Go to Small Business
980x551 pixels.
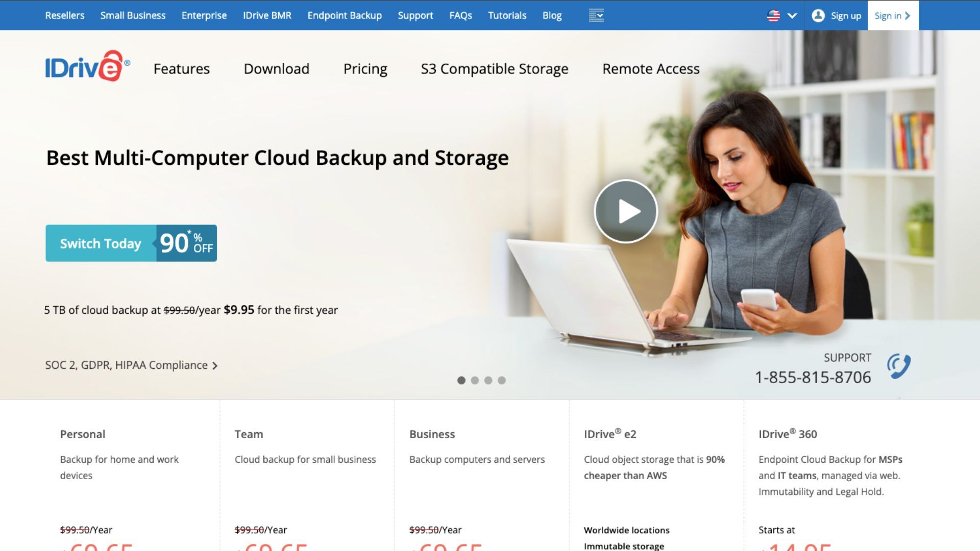tap(133, 15)
